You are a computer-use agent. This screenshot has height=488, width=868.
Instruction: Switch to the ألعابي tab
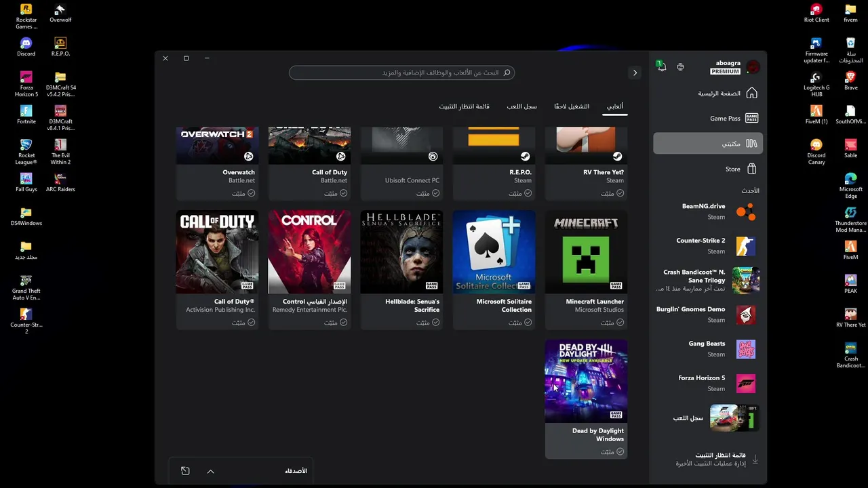(615, 106)
